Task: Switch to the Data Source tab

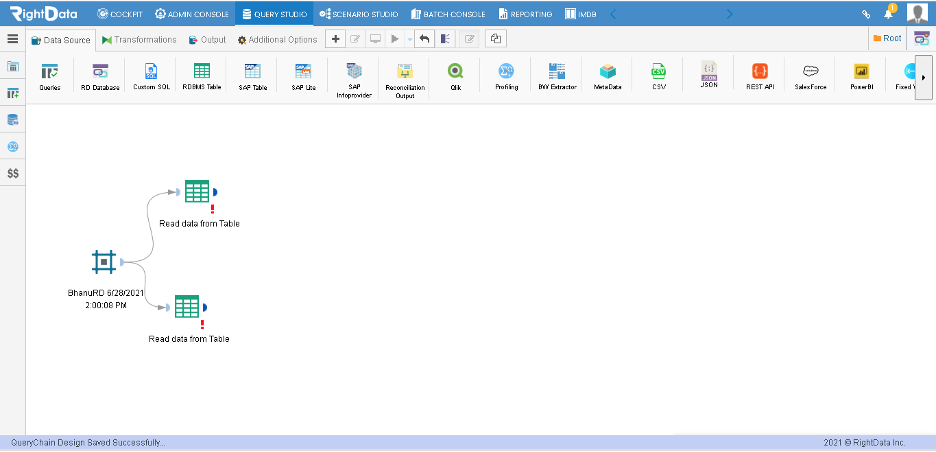Action: pyautogui.click(x=60, y=40)
